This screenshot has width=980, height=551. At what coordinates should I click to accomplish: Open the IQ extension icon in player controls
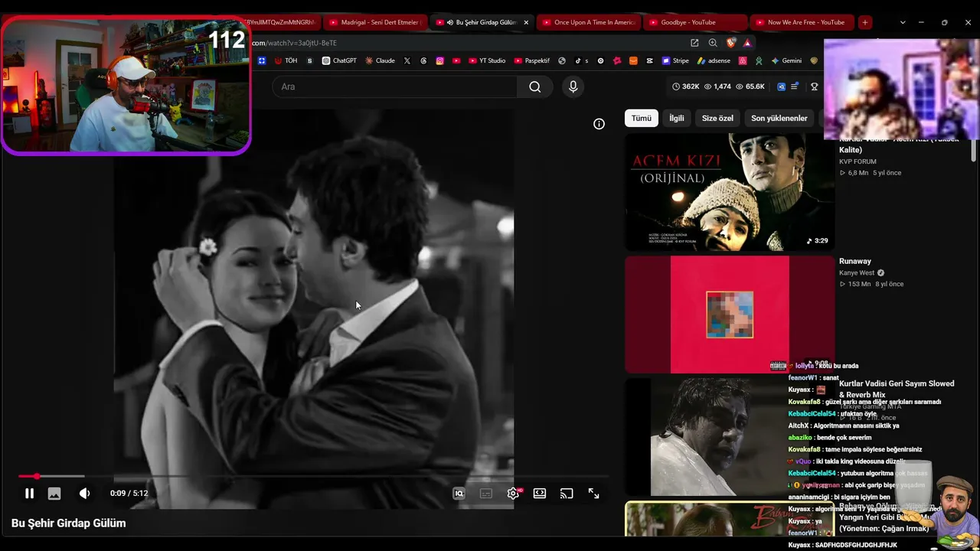(459, 494)
